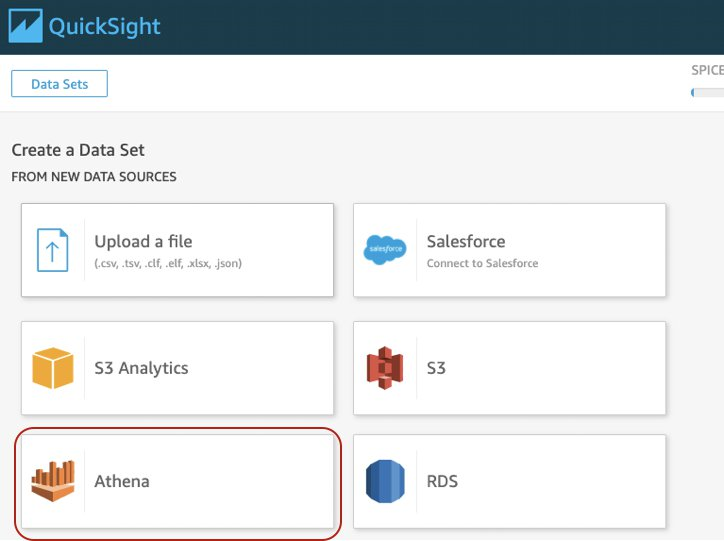The image size is (724, 541).
Task: Click the Salesforce cloud logo icon
Action: [x=385, y=250]
